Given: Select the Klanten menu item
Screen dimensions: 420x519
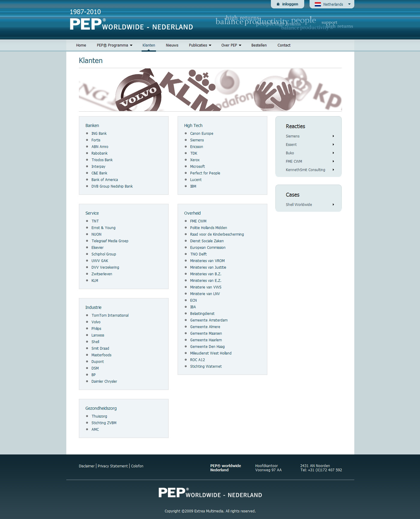Looking at the screenshot, I should point(149,45).
